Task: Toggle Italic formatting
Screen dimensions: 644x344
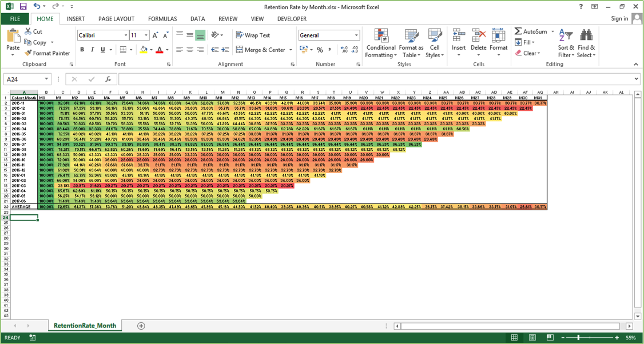Action: (93, 50)
